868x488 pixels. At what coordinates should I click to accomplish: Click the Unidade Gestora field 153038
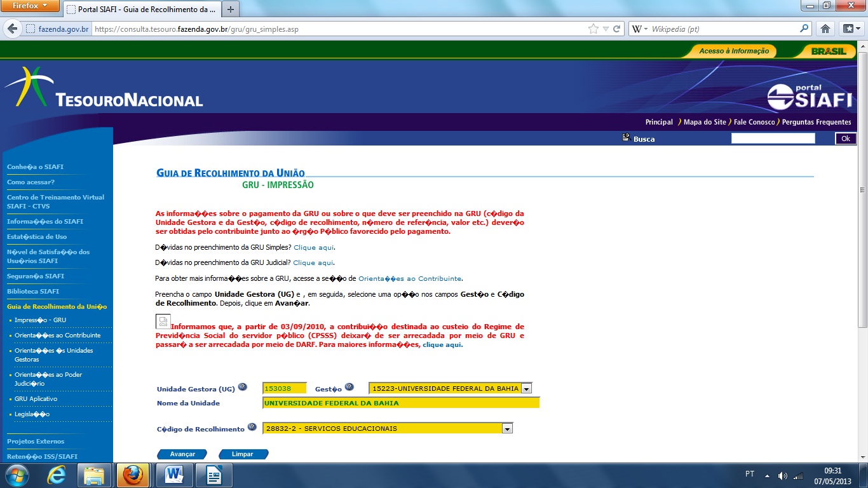click(285, 388)
